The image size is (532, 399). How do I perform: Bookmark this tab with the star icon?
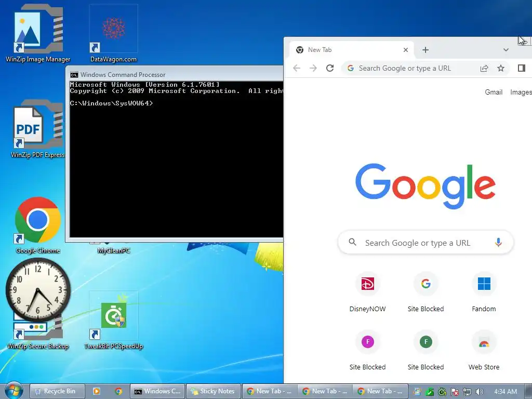coord(501,68)
